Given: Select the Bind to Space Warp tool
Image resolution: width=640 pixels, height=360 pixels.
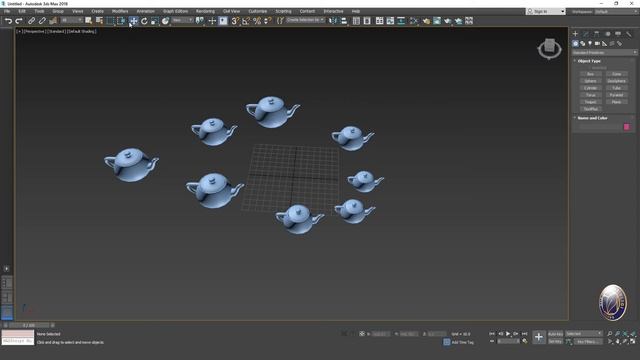Looking at the screenshot, I should click(53, 21).
